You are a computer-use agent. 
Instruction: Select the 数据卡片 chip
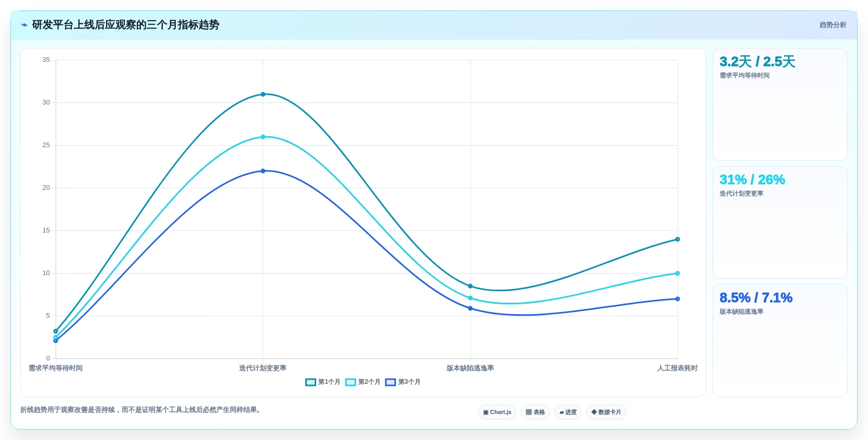(606, 412)
